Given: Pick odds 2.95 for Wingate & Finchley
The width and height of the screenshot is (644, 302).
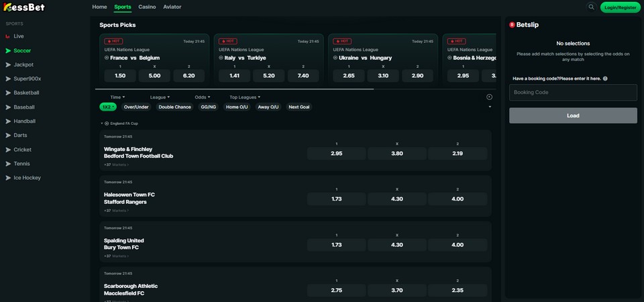Looking at the screenshot, I should pos(336,153).
